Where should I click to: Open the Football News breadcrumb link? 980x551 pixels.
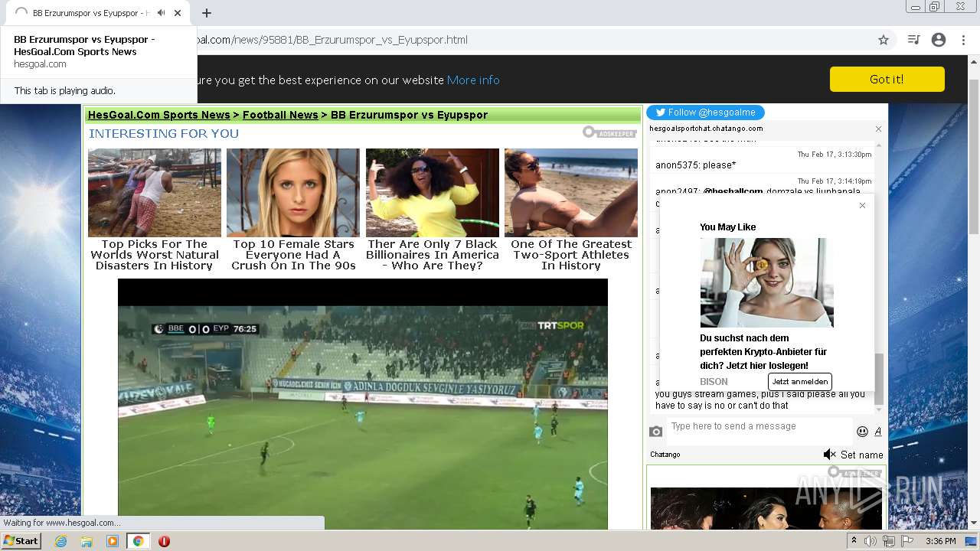pos(280,115)
